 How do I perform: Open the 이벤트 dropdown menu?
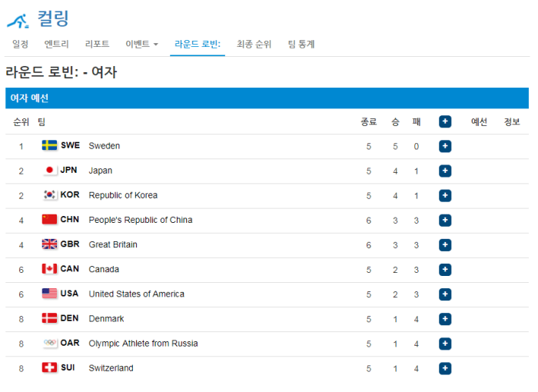[x=141, y=45]
